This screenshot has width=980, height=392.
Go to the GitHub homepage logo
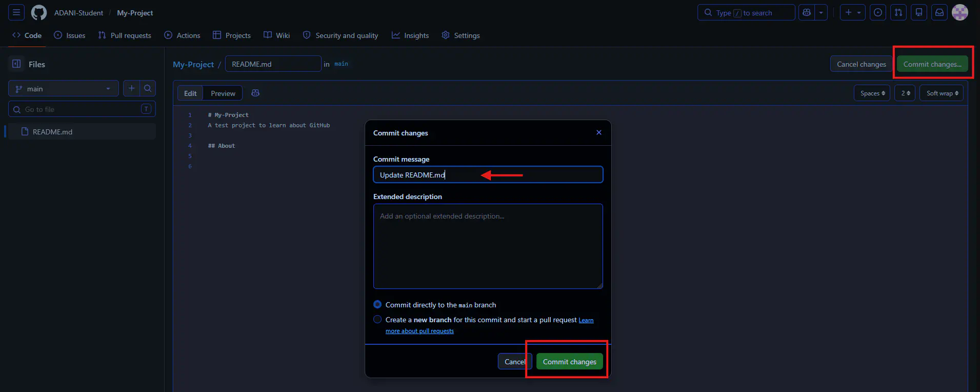[39, 12]
